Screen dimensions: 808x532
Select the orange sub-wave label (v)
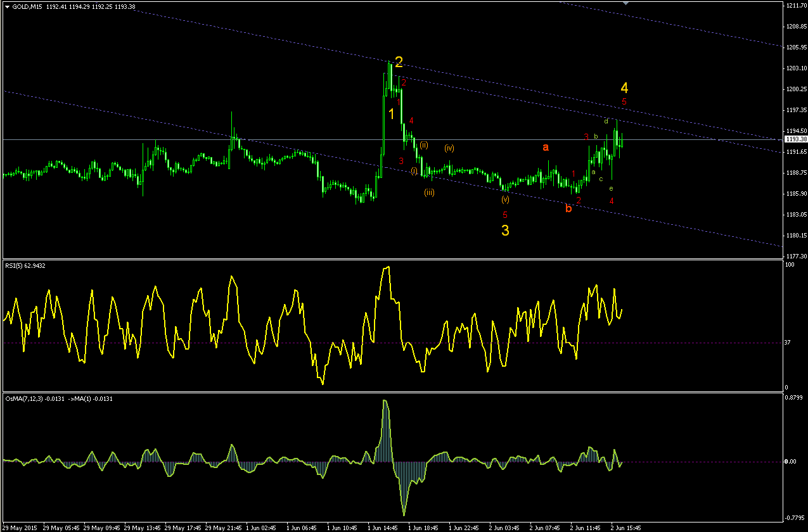pyautogui.click(x=504, y=199)
